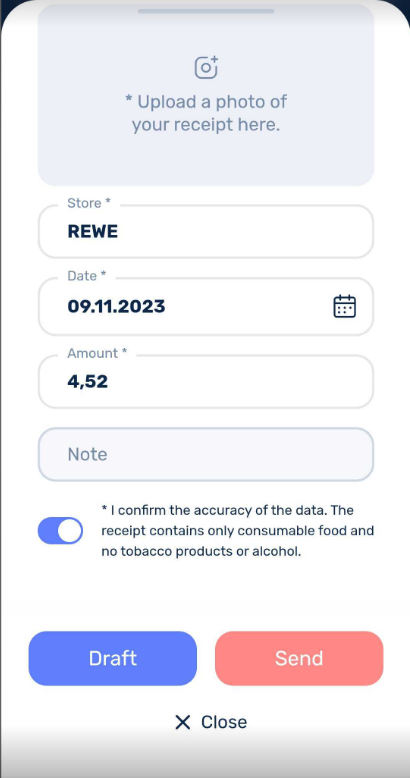This screenshot has width=410, height=778.
Task: Click the X icon beside Close
Action: coord(183,722)
